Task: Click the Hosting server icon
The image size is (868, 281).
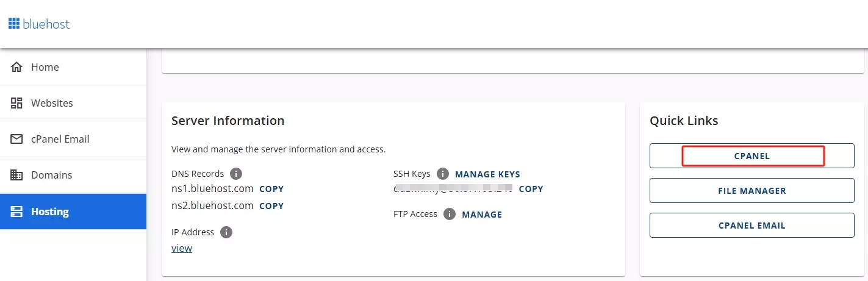Action: 17,212
